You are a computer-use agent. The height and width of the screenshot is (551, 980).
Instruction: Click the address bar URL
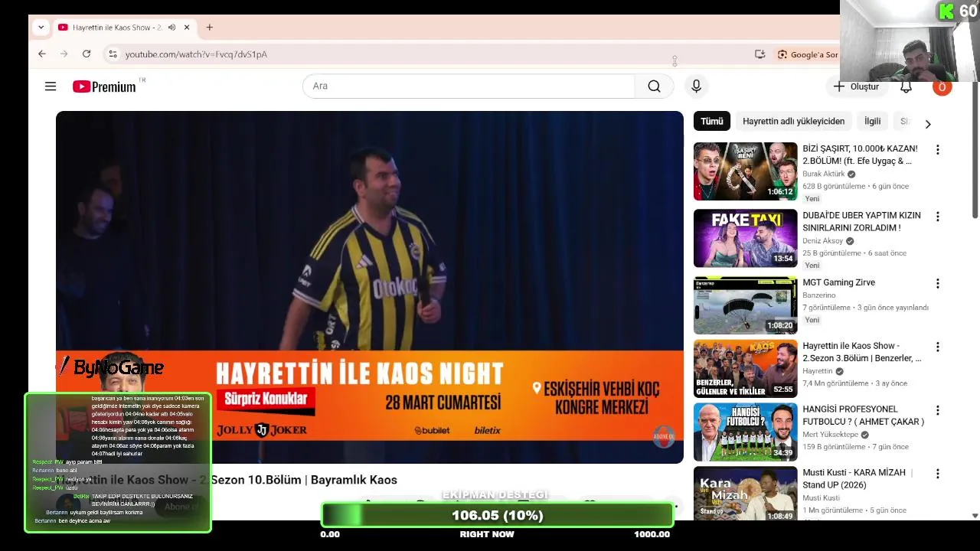(x=196, y=54)
